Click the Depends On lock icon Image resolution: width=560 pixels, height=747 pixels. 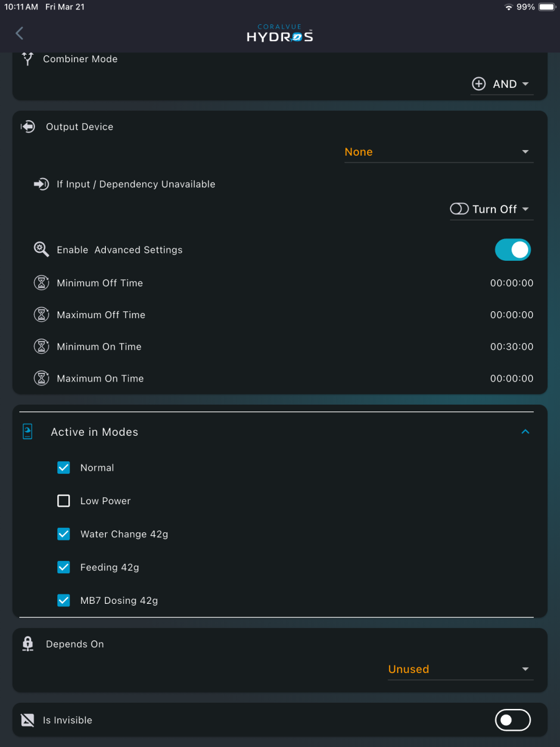click(x=28, y=644)
